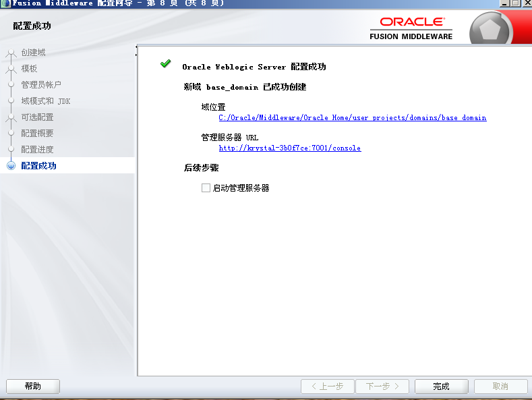This screenshot has width=532, height=400.
Task: Click the '新域 base_domain 已成功创建' text
Action: [245, 87]
